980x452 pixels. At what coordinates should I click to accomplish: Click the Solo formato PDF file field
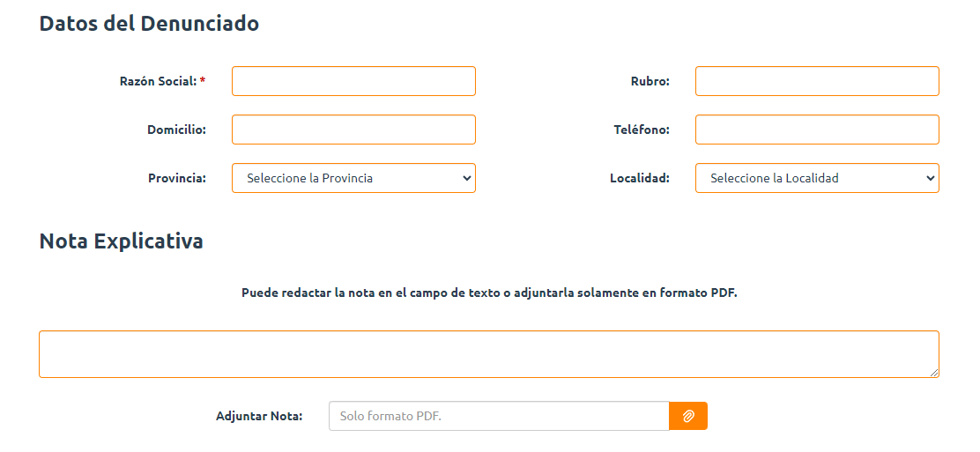(x=499, y=416)
